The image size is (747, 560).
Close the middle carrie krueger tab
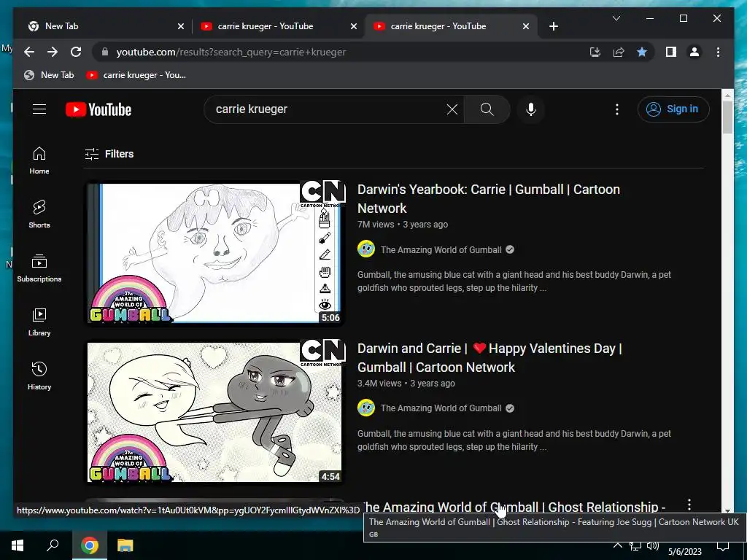tap(354, 27)
